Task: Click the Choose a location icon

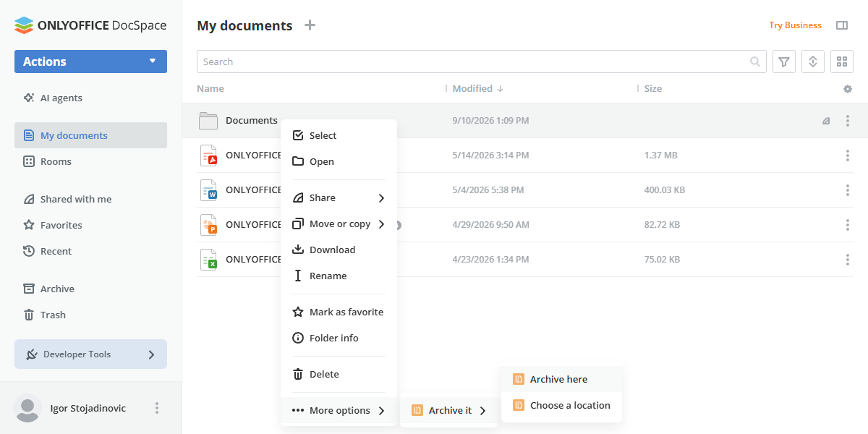Action: pos(518,405)
